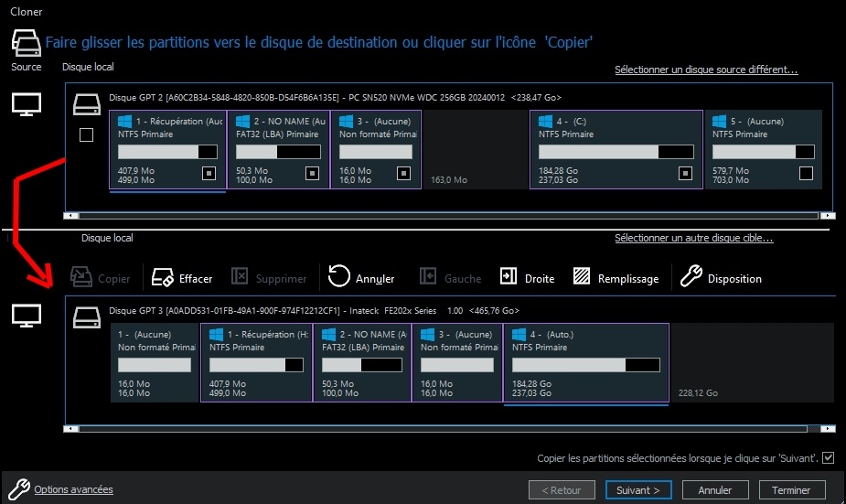Click the Annuler undo arrow icon
This screenshot has height=504, width=846.
click(x=338, y=276)
